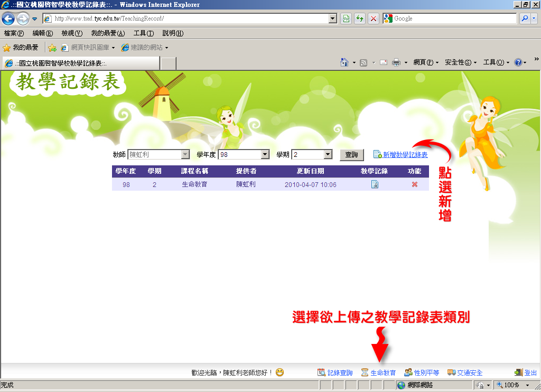Screen dimensions: 541x392
Task: Click the read mail icon
Action: click(x=384, y=62)
